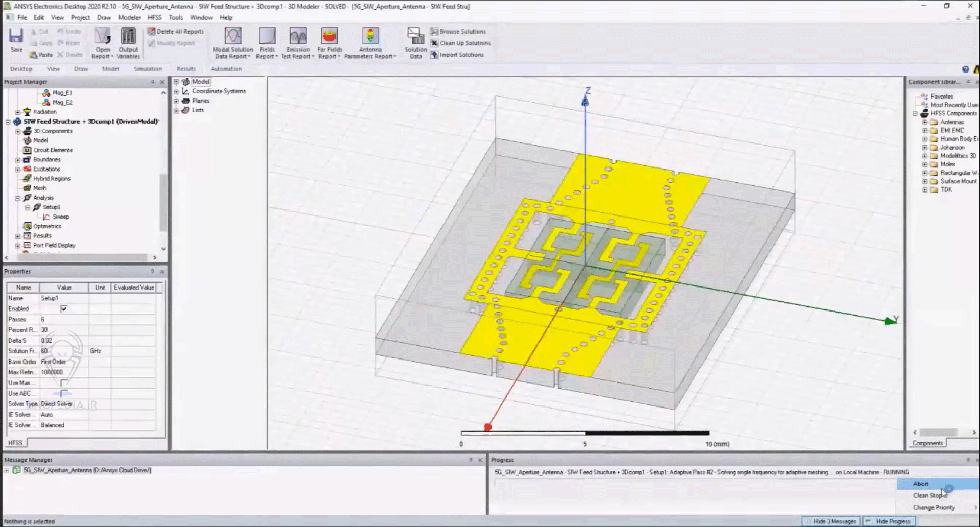Expand the Model node in the model tree
This screenshot has height=527, width=980.
click(x=176, y=81)
